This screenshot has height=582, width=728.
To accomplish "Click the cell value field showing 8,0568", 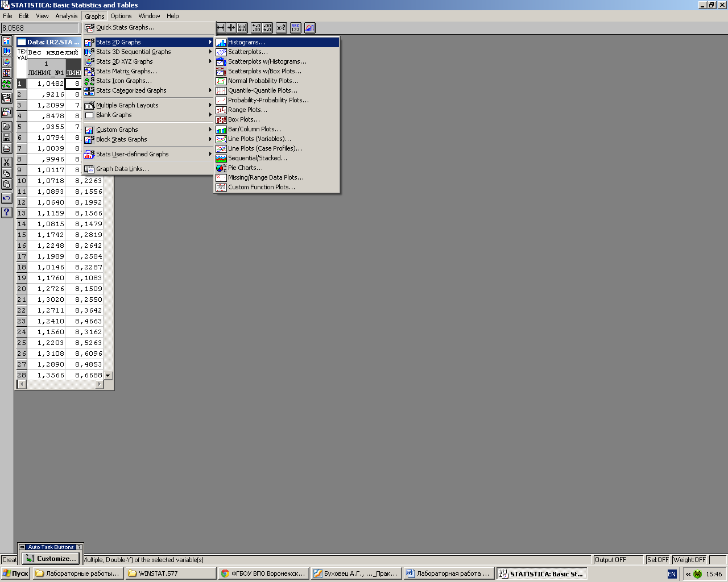I will 40,28.
